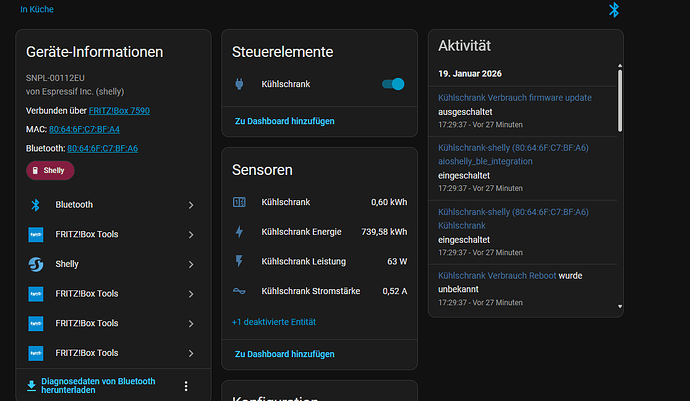Click 'Zu Dashboard hinzufügen' under Sensoren
This screenshot has height=401, width=690.
[285, 354]
